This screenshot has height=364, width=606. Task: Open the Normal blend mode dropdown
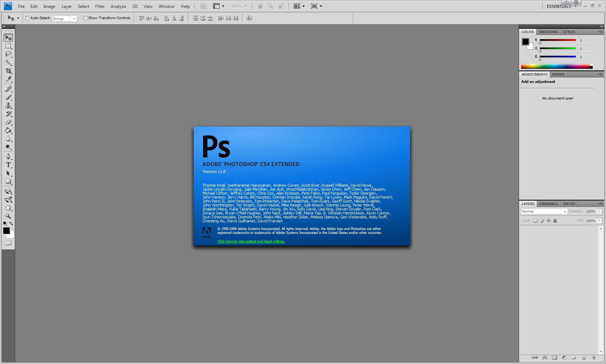pos(544,212)
